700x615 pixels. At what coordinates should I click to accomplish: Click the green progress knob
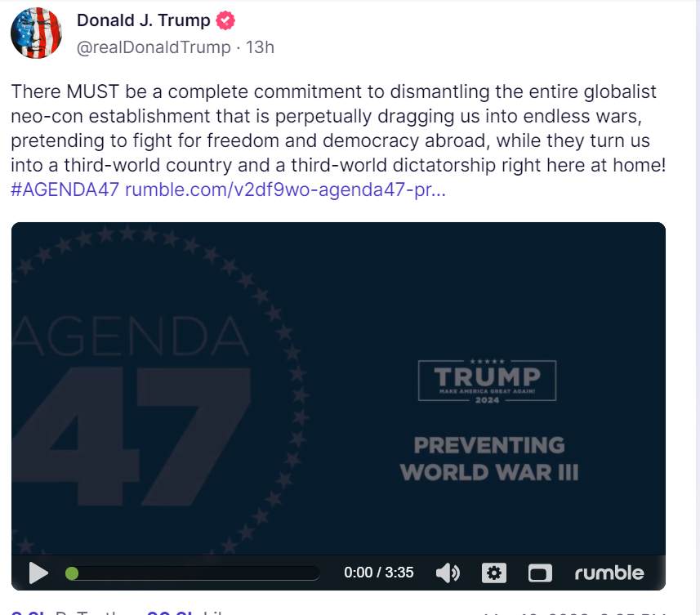click(72, 573)
